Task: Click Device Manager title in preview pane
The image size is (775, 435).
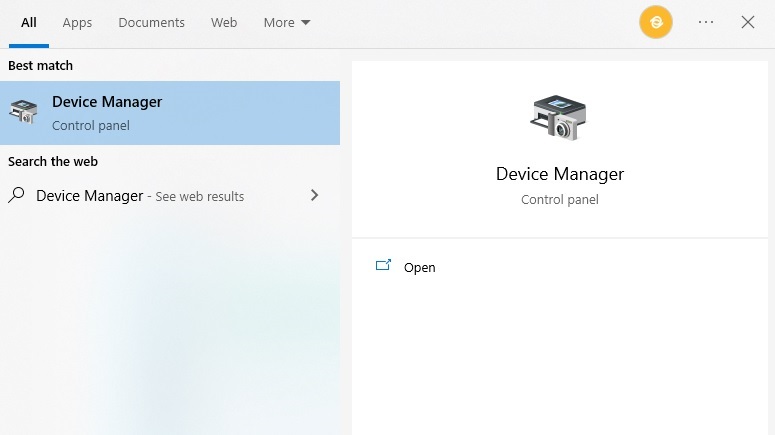Action: (560, 174)
